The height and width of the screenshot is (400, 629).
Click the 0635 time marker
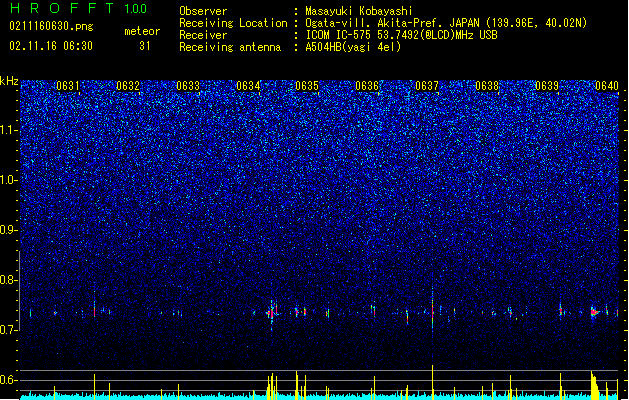pyautogui.click(x=307, y=85)
